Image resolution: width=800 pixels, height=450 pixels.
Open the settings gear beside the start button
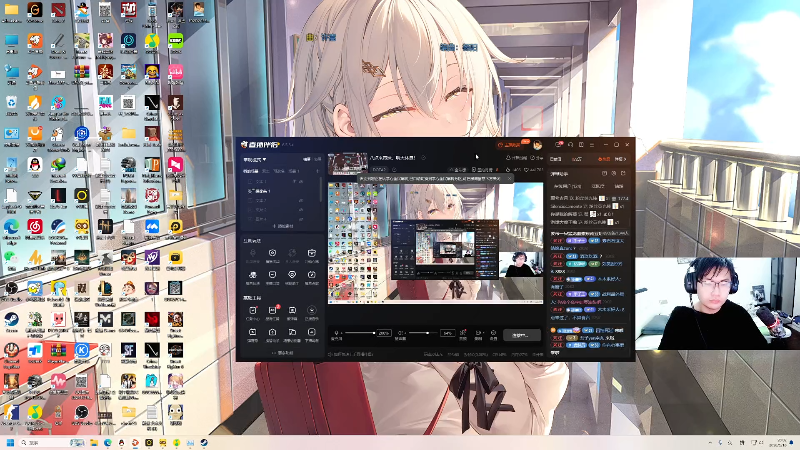tap(493, 333)
